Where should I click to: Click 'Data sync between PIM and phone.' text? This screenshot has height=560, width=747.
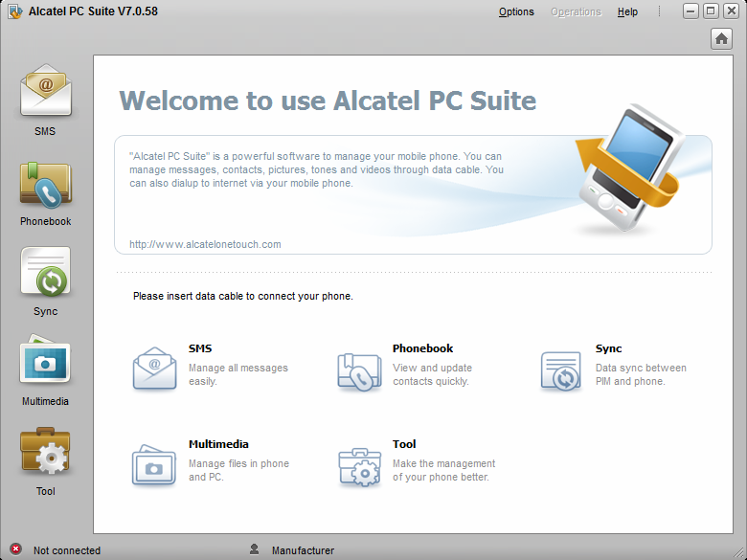641,374
